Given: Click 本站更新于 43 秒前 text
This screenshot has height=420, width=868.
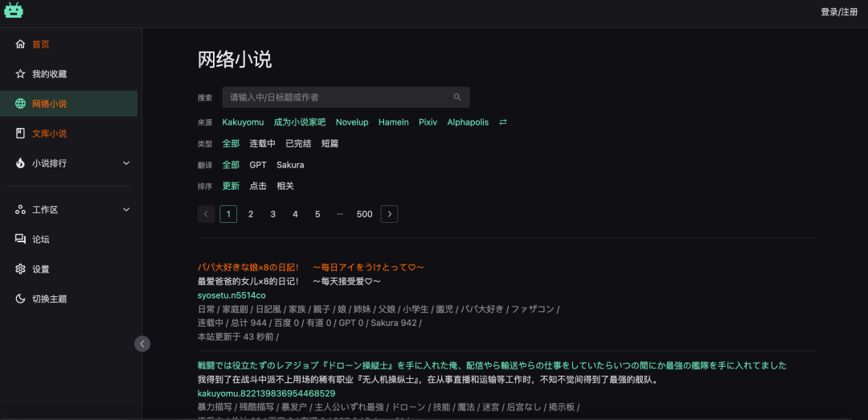Looking at the screenshot, I should click(238, 337).
